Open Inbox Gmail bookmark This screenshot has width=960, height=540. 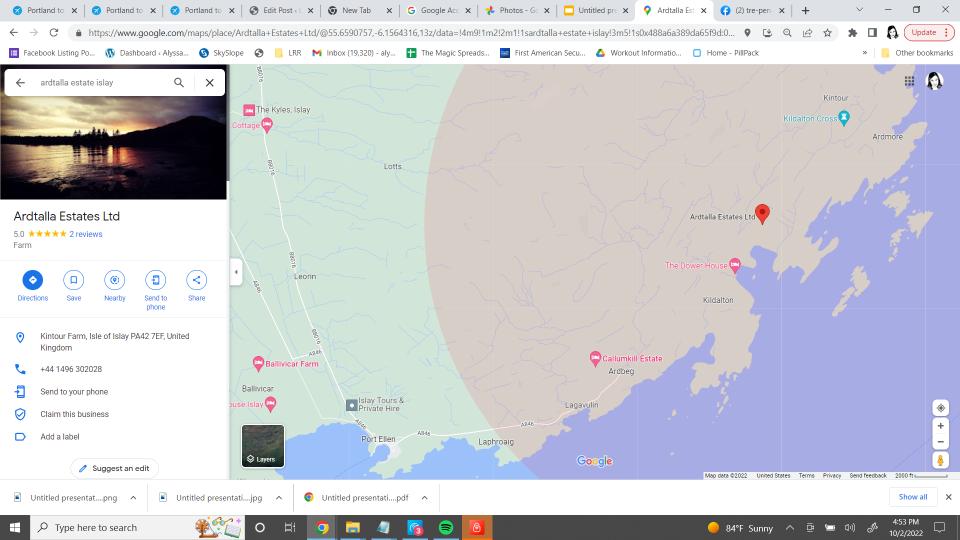(354, 53)
